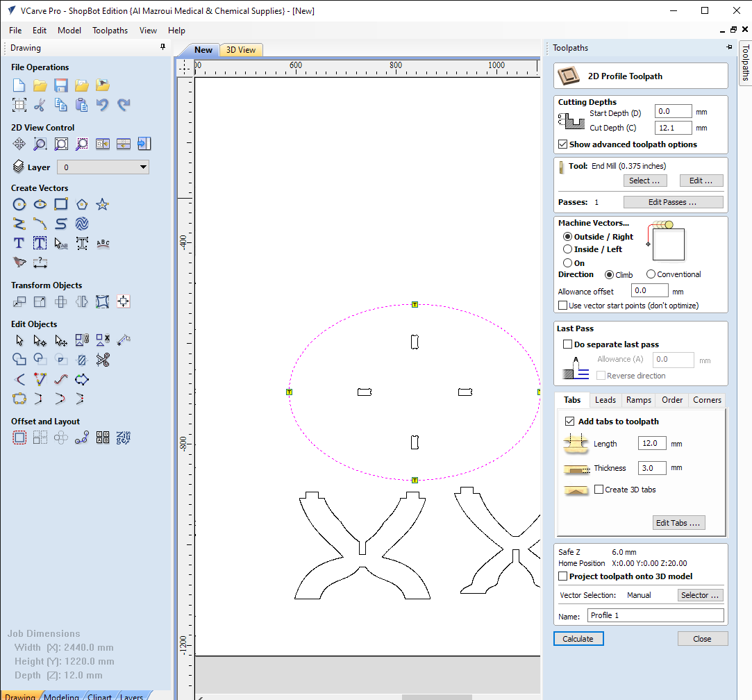Click the tool Select ... button

[644, 181]
